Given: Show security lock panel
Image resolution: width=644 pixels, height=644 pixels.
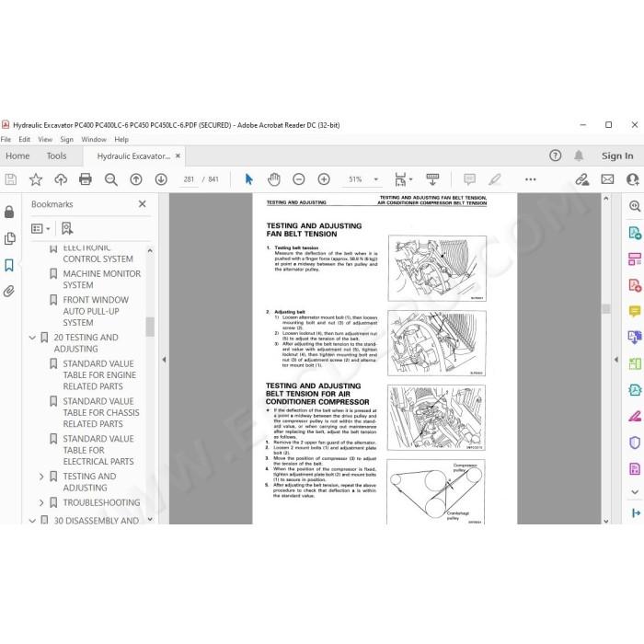Looking at the screenshot, I should (x=9, y=212).
